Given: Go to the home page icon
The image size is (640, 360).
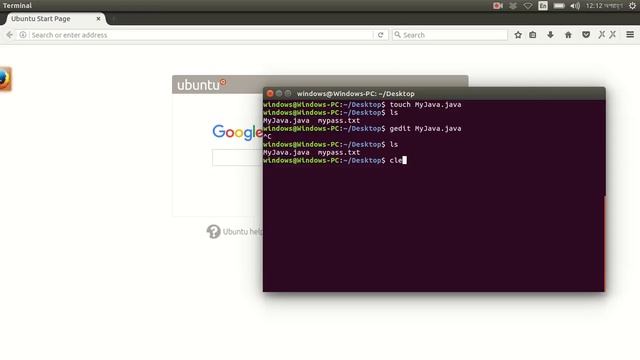Looking at the screenshot, I should (x=568, y=35).
